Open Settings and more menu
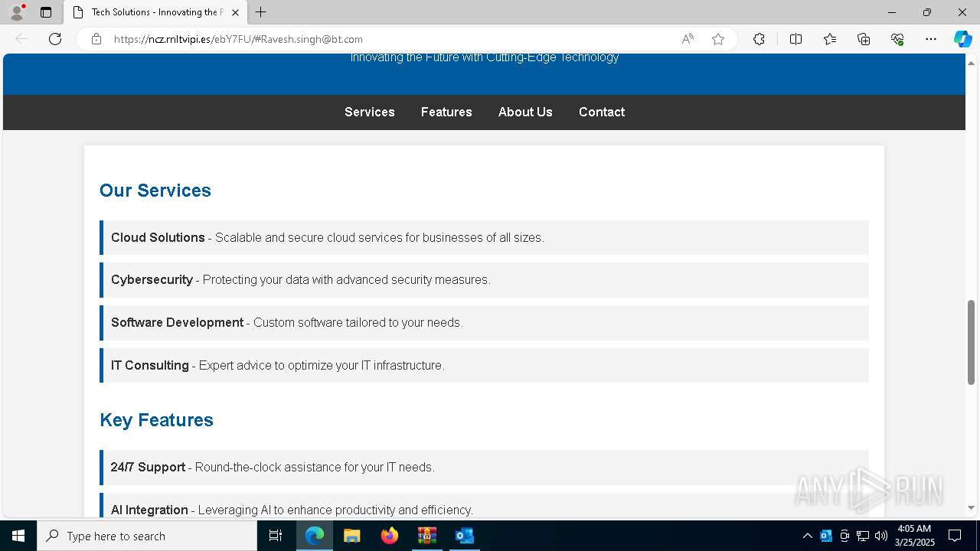This screenshot has width=980, height=551. pos(931,39)
